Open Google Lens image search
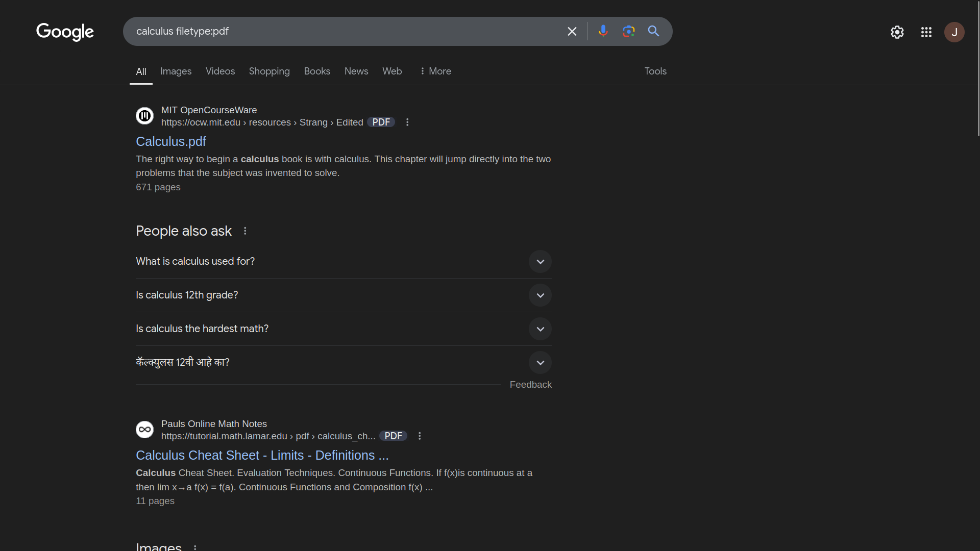Screen dimensions: 980x551 pos(628,31)
